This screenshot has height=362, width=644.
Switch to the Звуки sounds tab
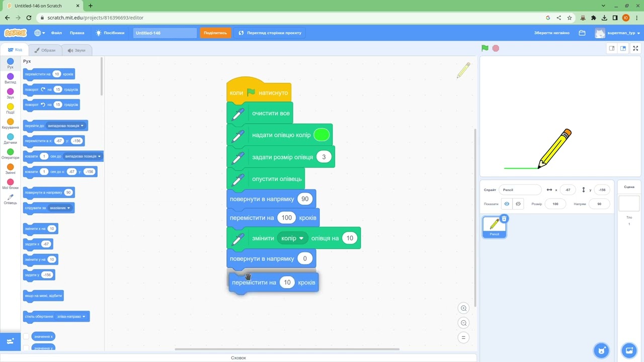coord(76,50)
